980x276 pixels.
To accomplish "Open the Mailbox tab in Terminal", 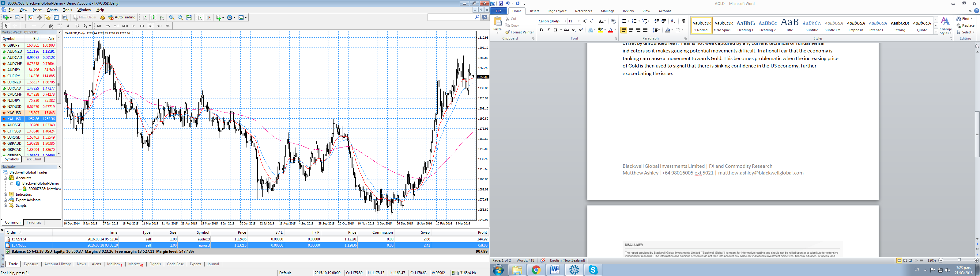I will pyautogui.click(x=115, y=264).
